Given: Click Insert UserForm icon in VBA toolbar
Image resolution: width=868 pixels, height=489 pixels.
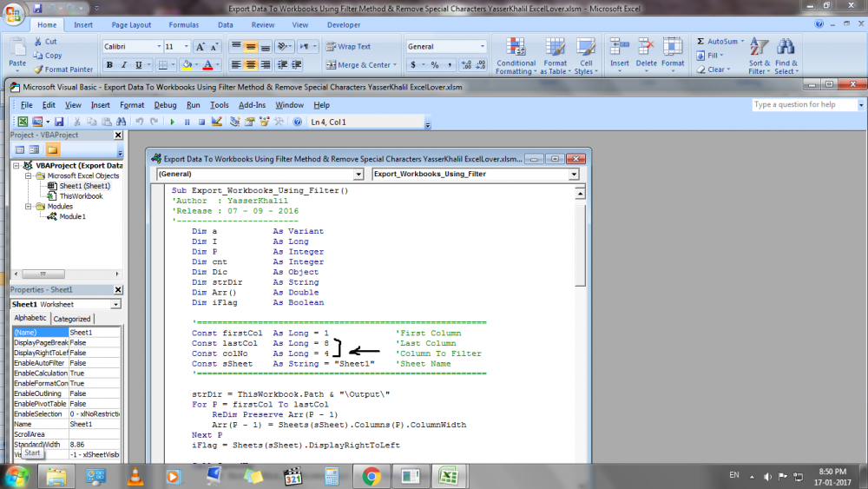Looking at the screenshot, I should pyautogui.click(x=37, y=122).
